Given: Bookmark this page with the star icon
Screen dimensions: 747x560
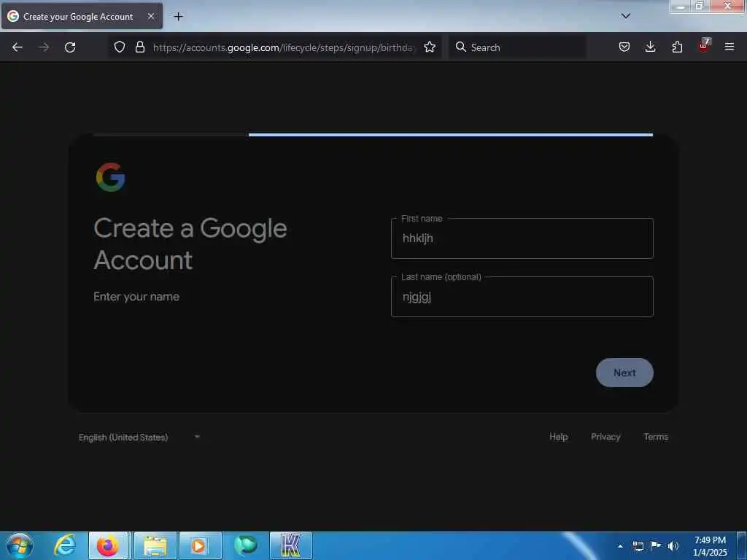Looking at the screenshot, I should [430, 47].
